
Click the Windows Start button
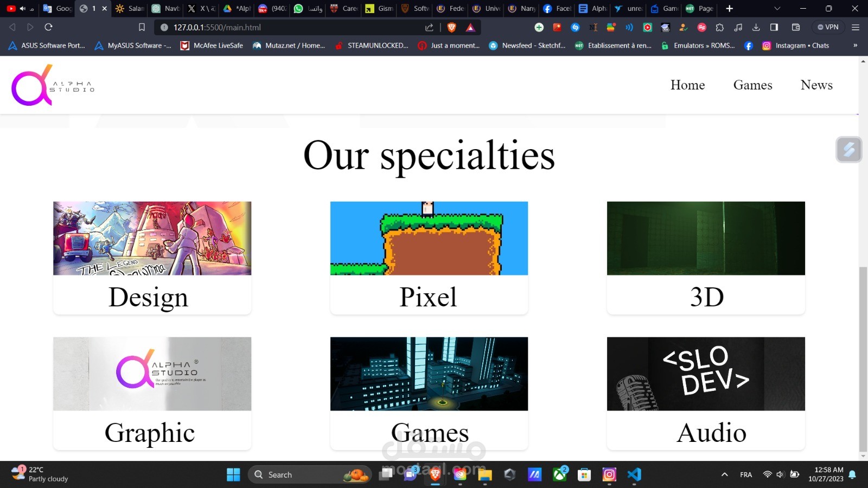click(233, 474)
